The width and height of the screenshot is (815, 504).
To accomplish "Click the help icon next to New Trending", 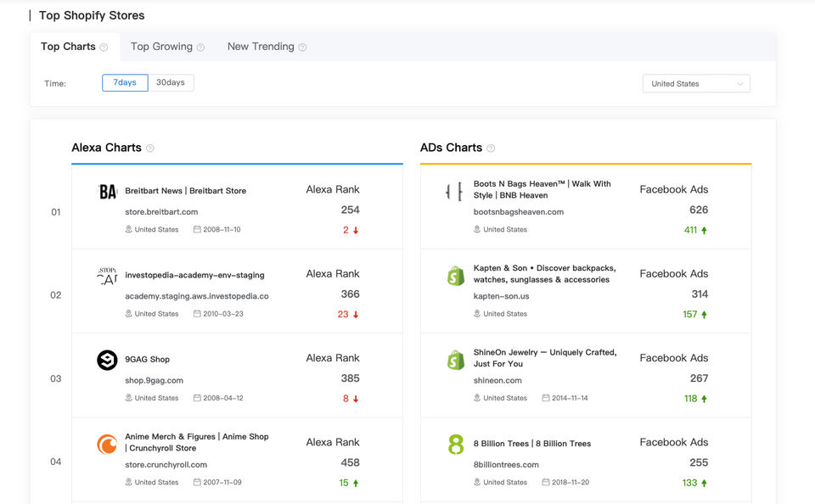I will (302, 48).
